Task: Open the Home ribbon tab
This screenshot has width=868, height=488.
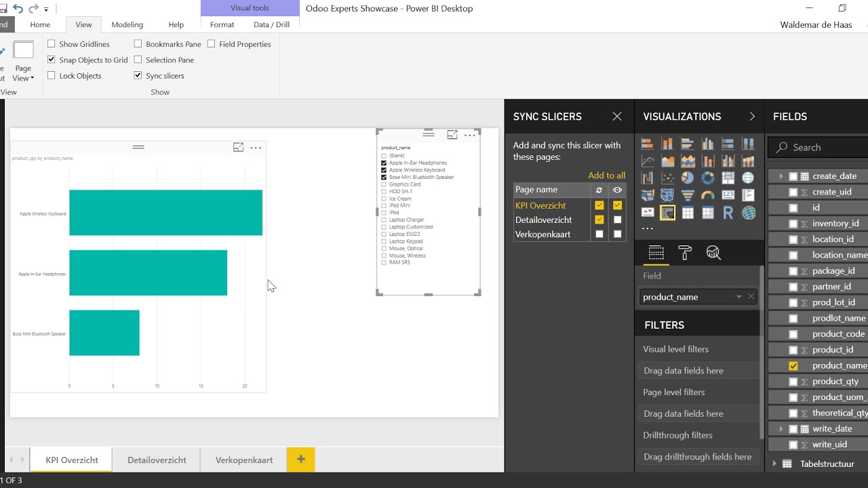Action: (40, 25)
